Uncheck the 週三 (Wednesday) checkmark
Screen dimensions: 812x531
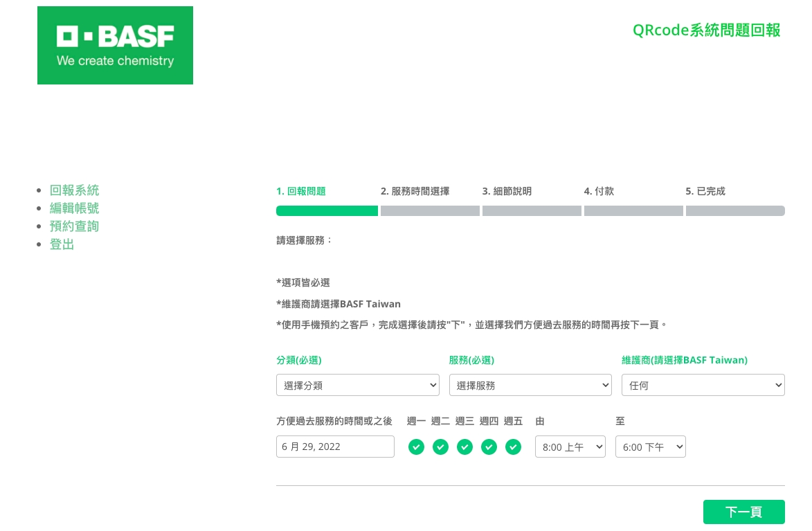(x=464, y=447)
